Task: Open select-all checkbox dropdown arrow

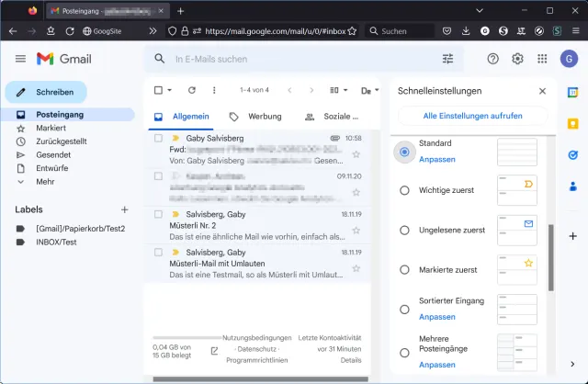Action: pyautogui.click(x=170, y=90)
